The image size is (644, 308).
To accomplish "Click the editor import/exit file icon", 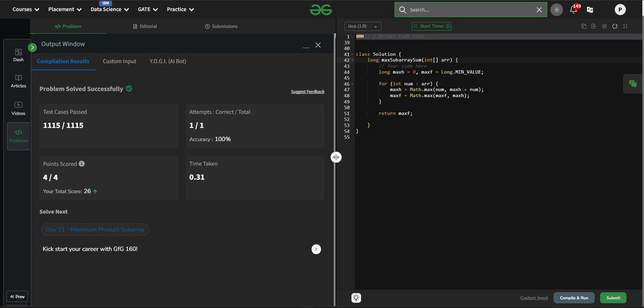I will tap(594, 26).
